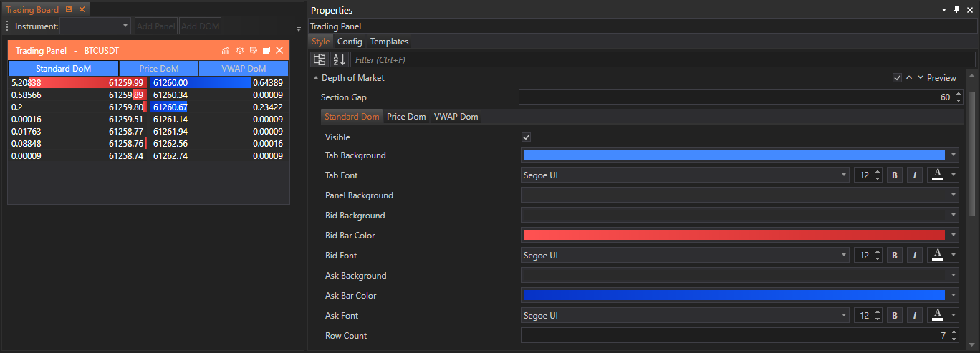The height and width of the screenshot is (353, 980).
Task: Toggle italic for Bid Font
Action: (x=914, y=256)
